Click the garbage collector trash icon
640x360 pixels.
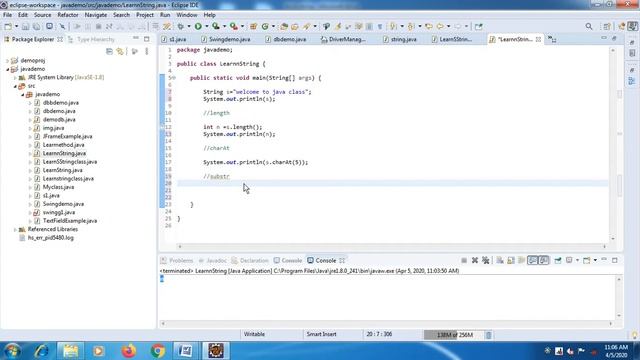coord(489,335)
